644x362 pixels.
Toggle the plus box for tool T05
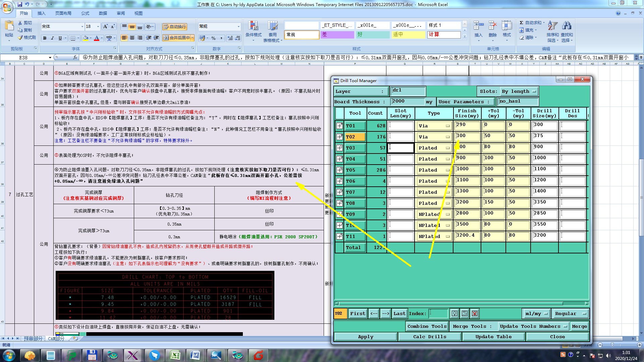click(x=340, y=170)
